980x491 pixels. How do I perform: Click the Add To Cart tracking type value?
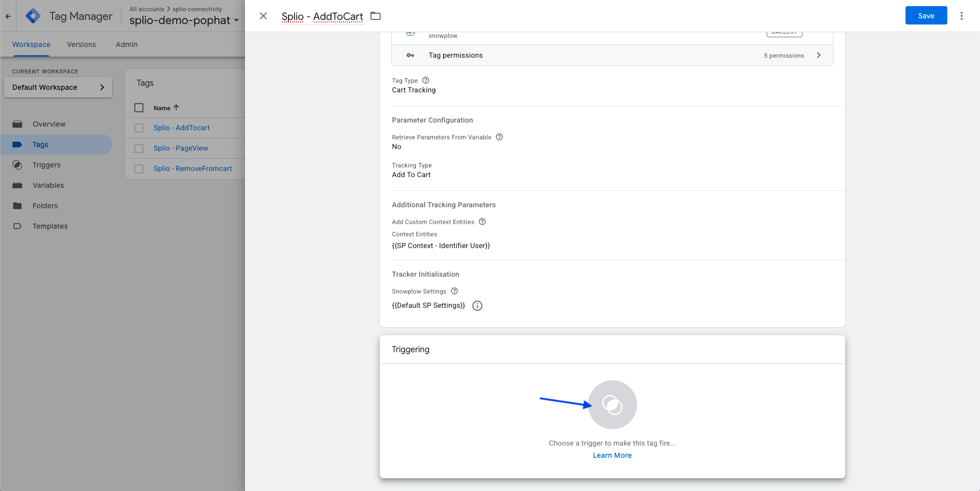[x=411, y=175]
